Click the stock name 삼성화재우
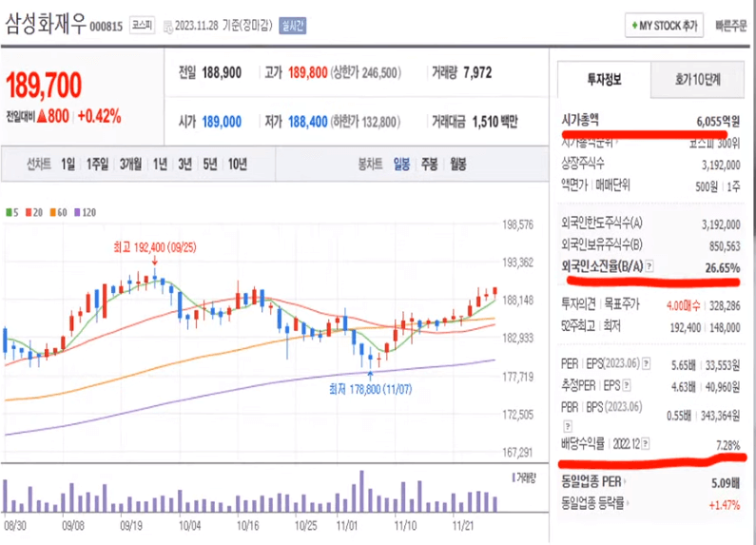 (x=46, y=24)
